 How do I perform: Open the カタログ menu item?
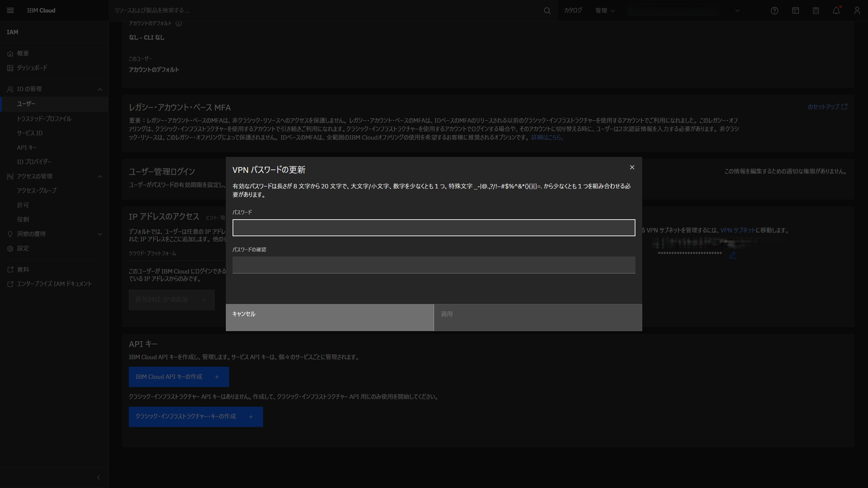tap(573, 11)
